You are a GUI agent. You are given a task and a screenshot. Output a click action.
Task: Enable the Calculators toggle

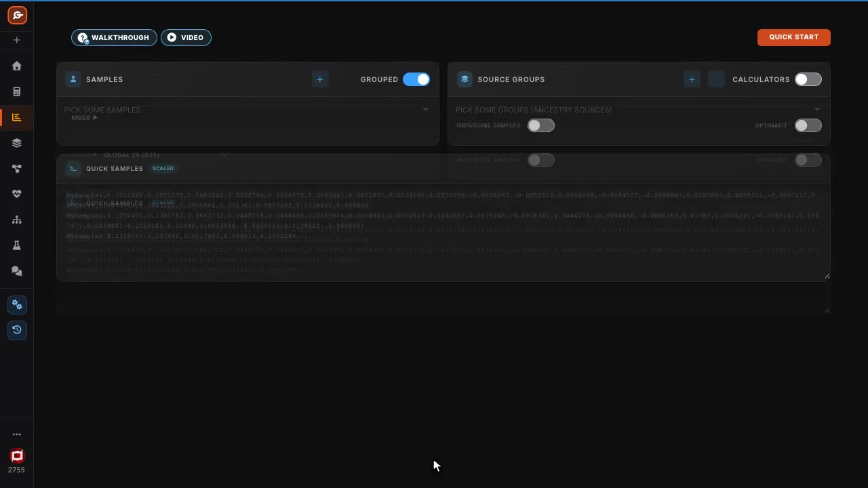point(808,79)
